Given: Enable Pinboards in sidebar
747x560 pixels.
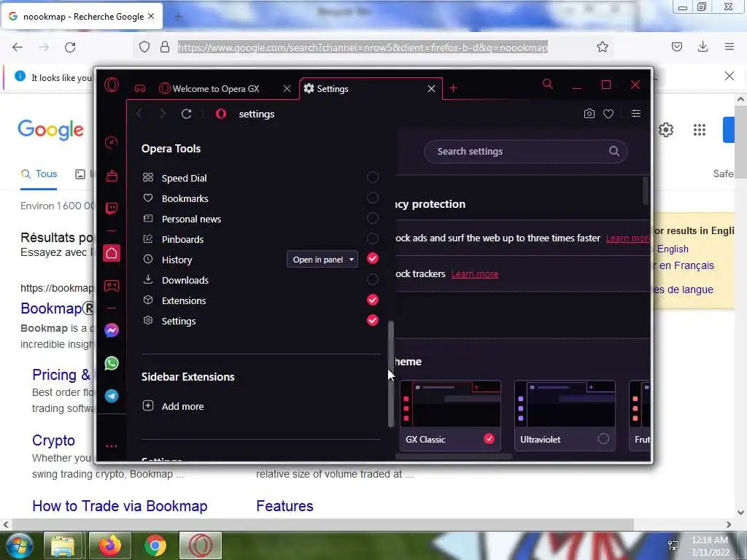Looking at the screenshot, I should [x=373, y=238].
